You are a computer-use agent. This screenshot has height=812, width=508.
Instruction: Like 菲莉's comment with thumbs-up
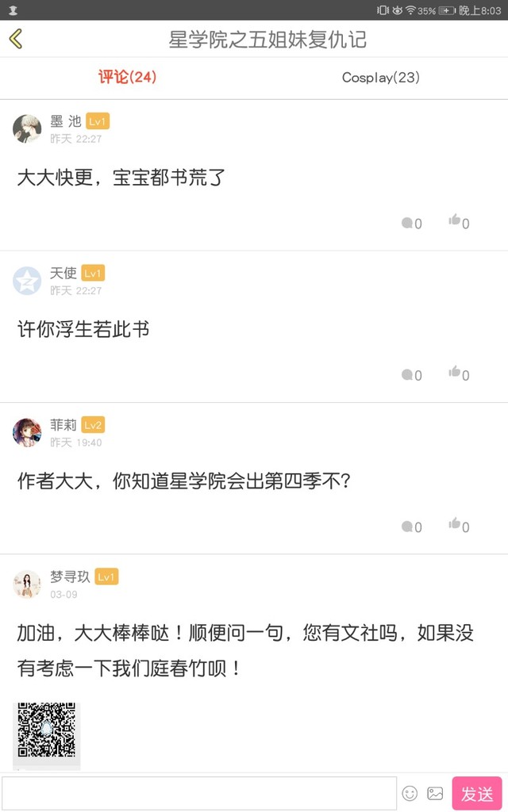click(x=455, y=524)
